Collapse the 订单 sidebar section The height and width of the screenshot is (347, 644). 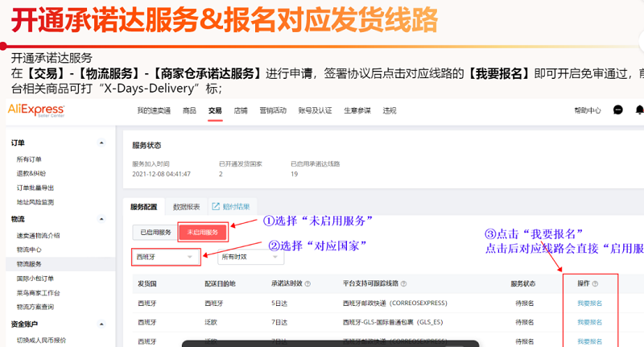(101, 143)
